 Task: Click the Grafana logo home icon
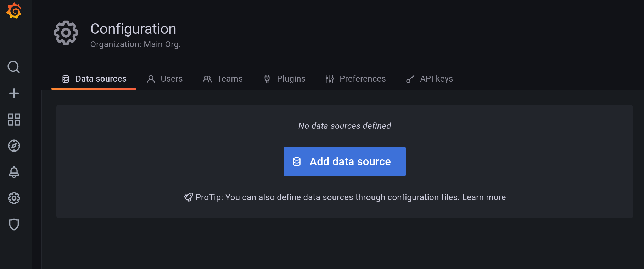pyautogui.click(x=14, y=11)
